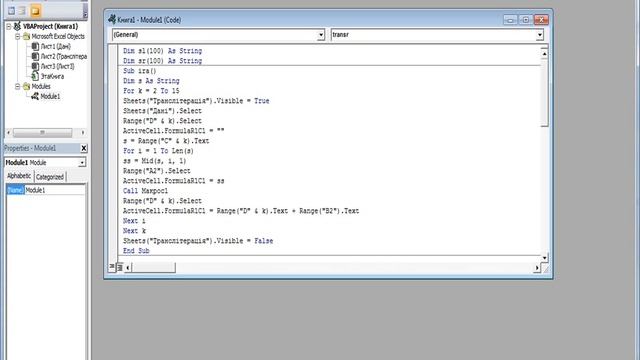Click the View Code icon in Project toolbar
This screenshot has height=360, width=640.
(x=11, y=11)
